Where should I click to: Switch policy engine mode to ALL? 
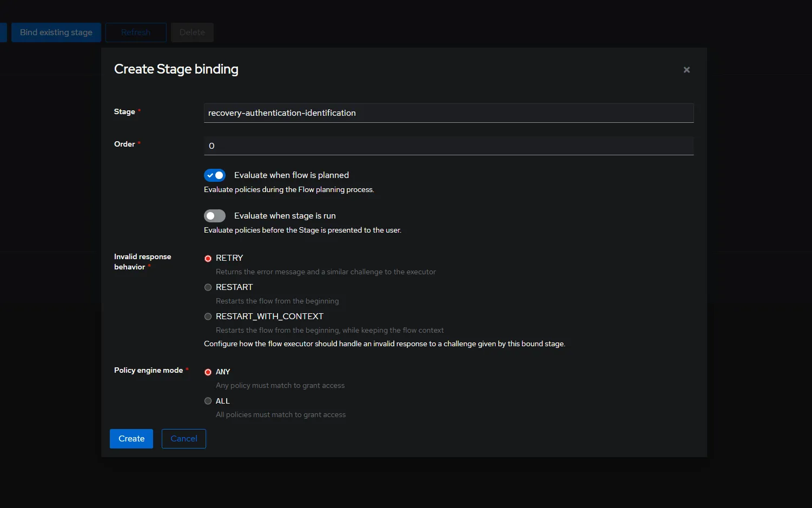(x=208, y=401)
